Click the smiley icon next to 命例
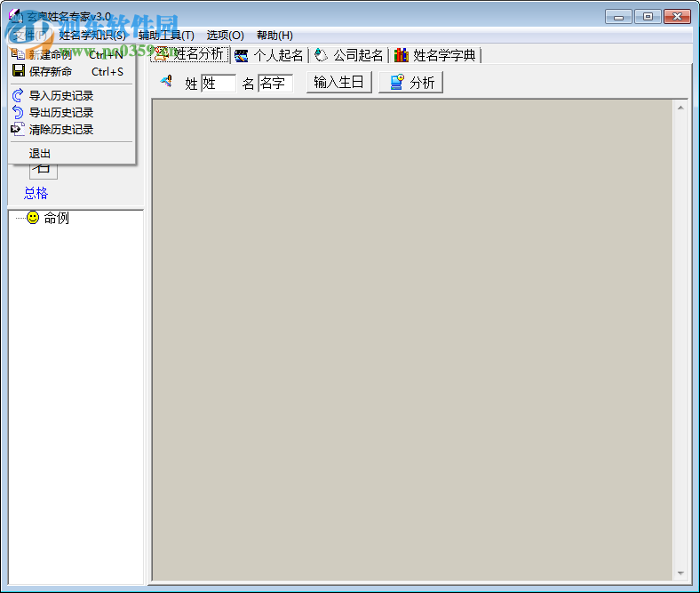Image resolution: width=700 pixels, height=593 pixels. [x=33, y=218]
